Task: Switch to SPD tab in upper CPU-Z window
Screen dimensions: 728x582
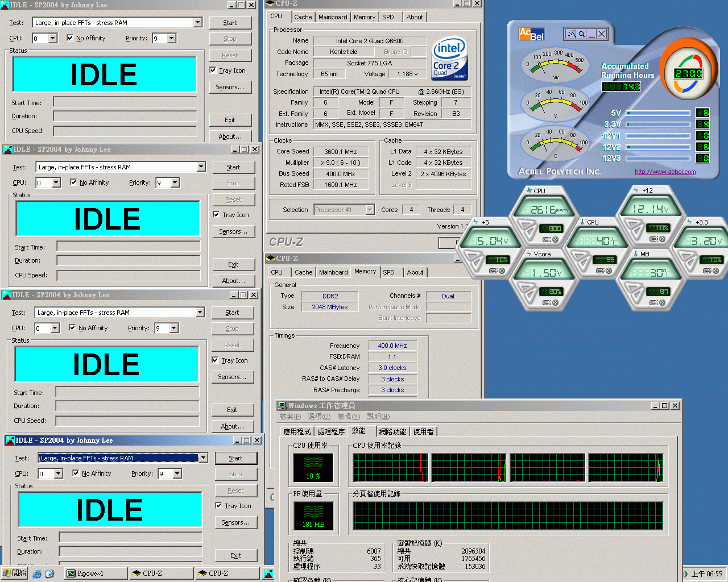Action: 388,17
